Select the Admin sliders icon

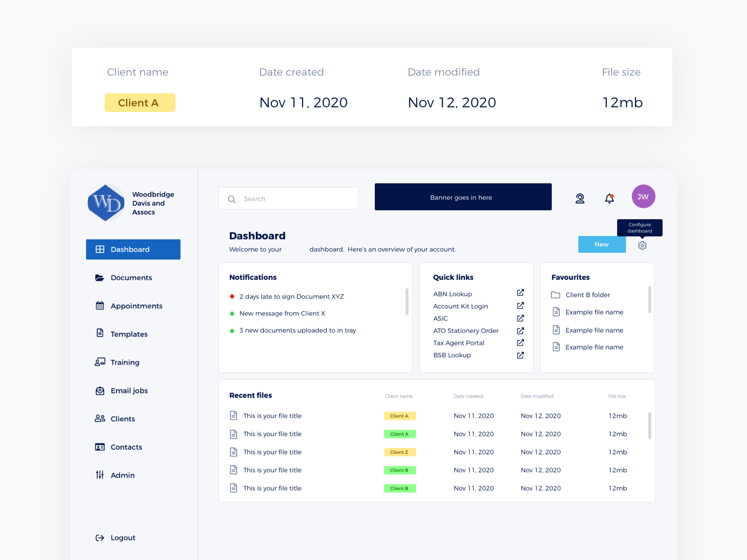pyautogui.click(x=99, y=475)
